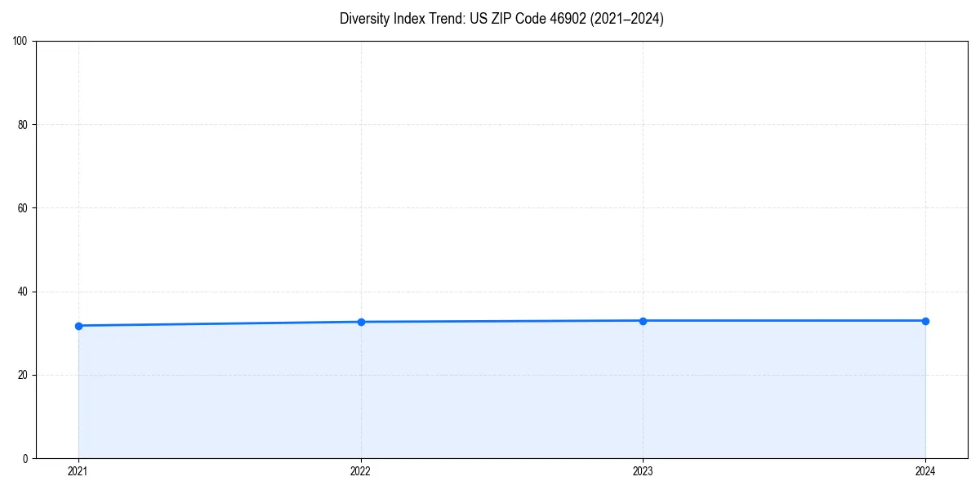Select the 2023 data point marker
The width and height of the screenshot is (980, 490).
pos(643,321)
